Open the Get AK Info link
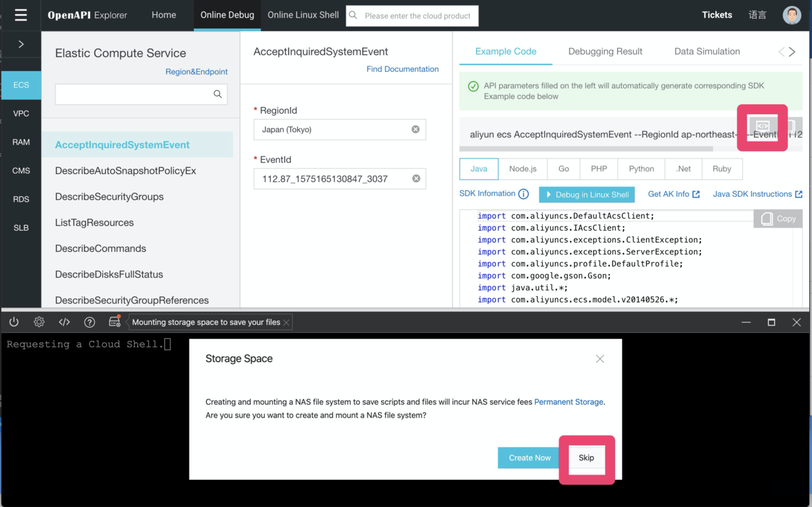 click(x=674, y=194)
